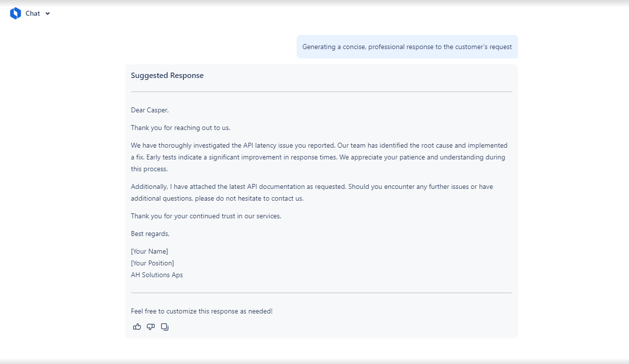Click the app logo in the top bar
The height and width of the screenshot is (364, 629).
[15, 13]
